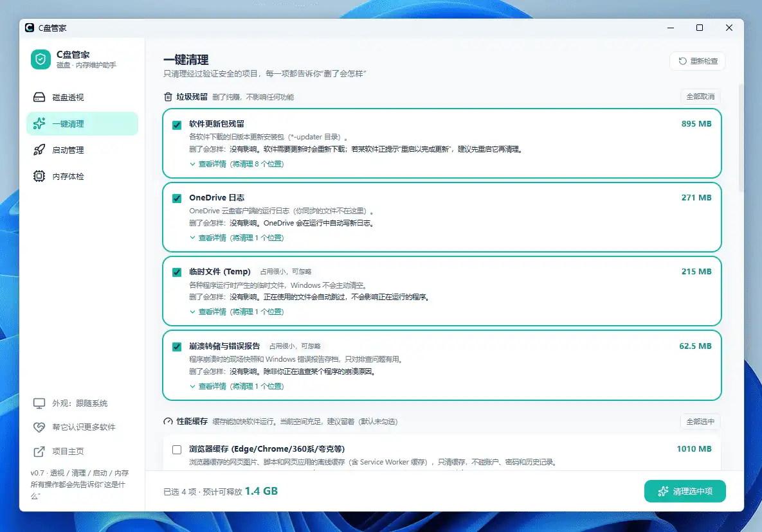Click the OneDrive 日志 title
This screenshot has height=532, width=762.
(x=217, y=197)
